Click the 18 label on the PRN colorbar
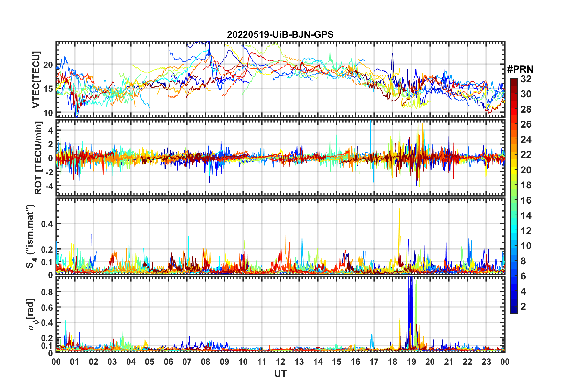 click(526, 185)
